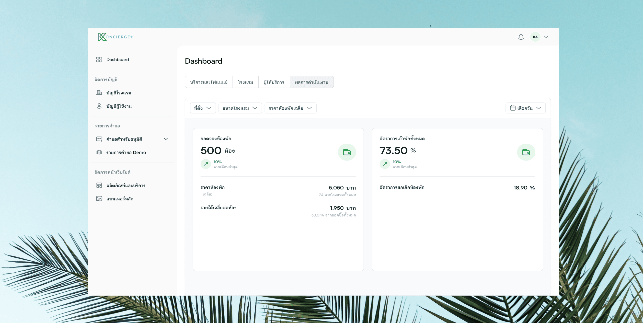Image resolution: width=644 pixels, height=323 pixels.
Task: Click the Dashboard grid icon in sidebar
Action: [99, 59]
